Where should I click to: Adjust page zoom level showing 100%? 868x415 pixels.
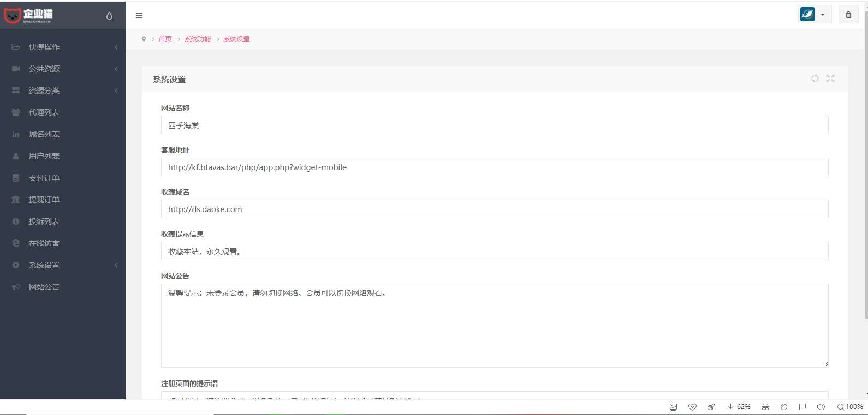tap(850, 407)
